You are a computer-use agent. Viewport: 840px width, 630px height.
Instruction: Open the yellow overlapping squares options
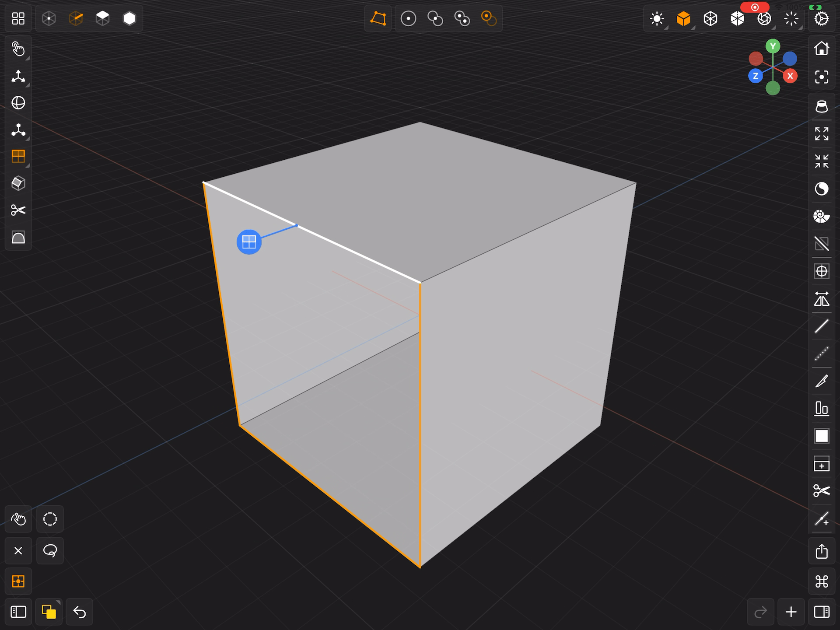tap(49, 612)
